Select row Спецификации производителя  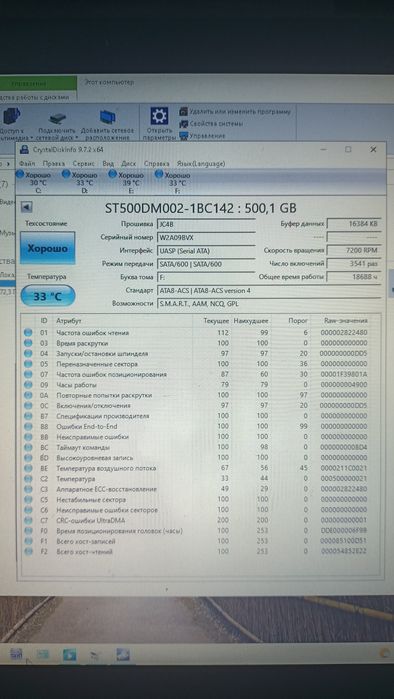pos(200,416)
